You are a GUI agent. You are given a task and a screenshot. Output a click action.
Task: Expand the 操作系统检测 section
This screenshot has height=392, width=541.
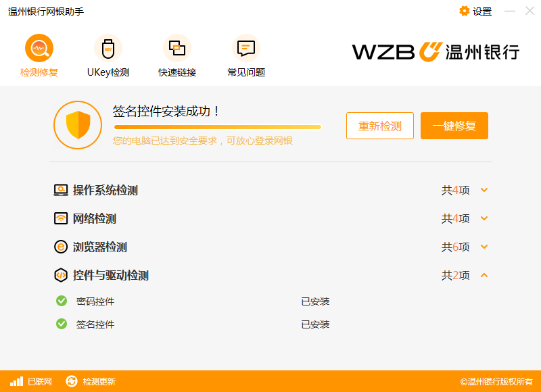[x=484, y=190]
